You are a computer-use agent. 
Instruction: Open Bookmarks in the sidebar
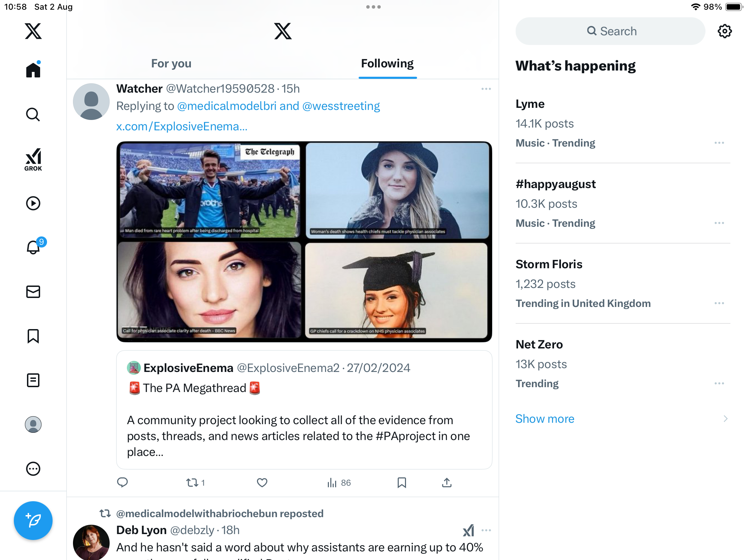tap(33, 336)
